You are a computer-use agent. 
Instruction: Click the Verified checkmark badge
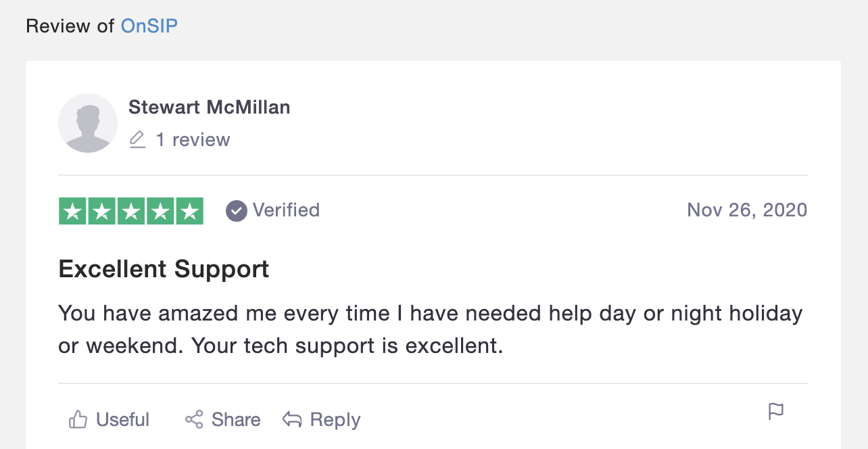click(235, 210)
